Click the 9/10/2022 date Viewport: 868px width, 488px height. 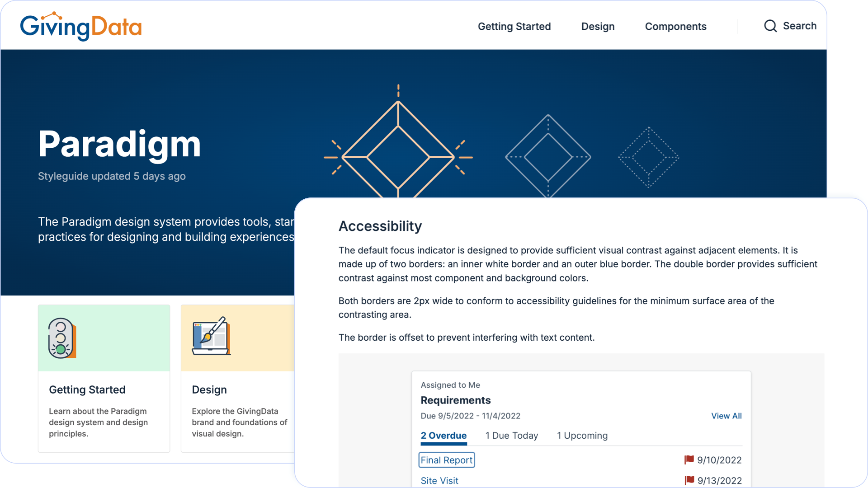click(x=719, y=460)
